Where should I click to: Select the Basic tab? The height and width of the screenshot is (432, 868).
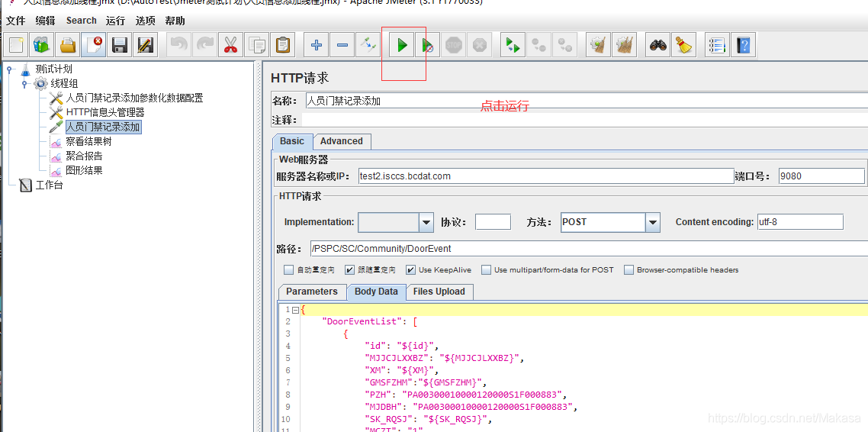[292, 141]
